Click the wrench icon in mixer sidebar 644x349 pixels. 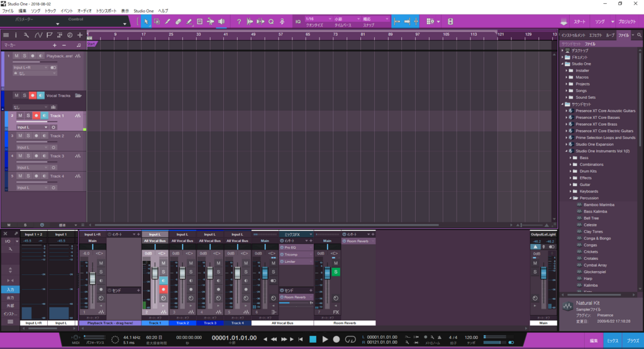(10, 249)
